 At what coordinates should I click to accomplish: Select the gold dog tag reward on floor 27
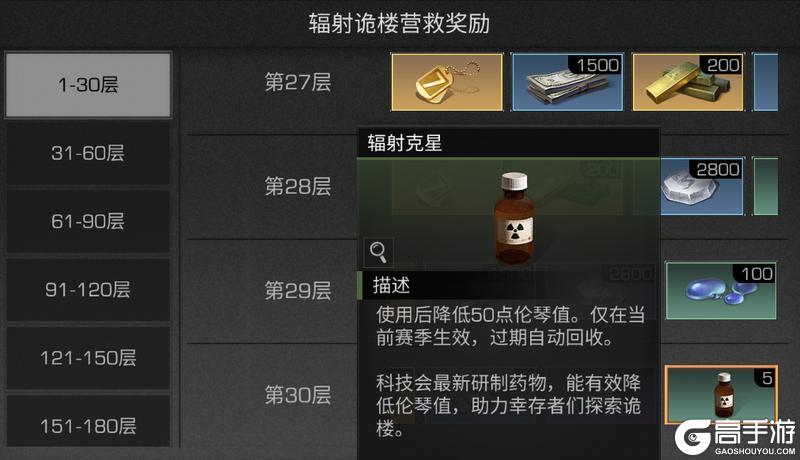click(x=447, y=82)
